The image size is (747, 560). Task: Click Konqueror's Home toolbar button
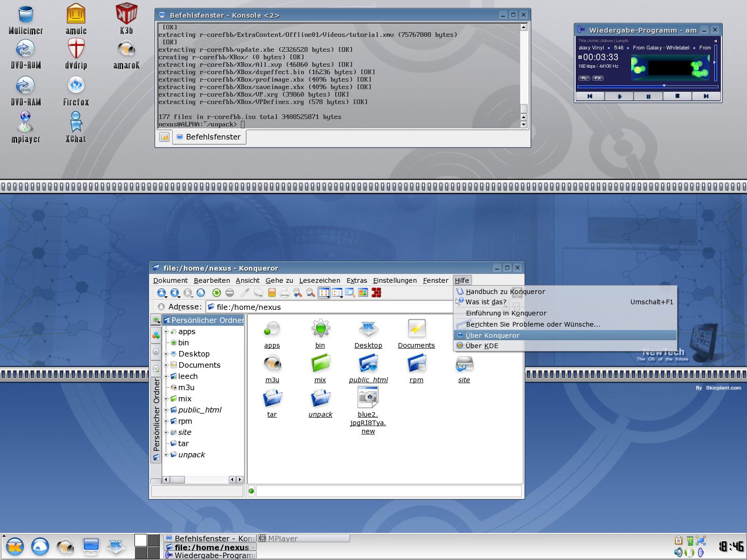[x=201, y=293]
